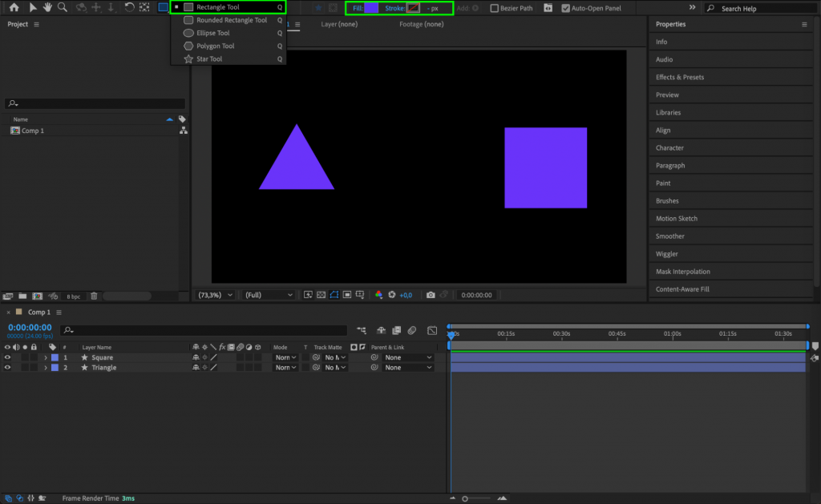Click the Fill color swatch
The width and height of the screenshot is (821, 504).
pos(371,7)
